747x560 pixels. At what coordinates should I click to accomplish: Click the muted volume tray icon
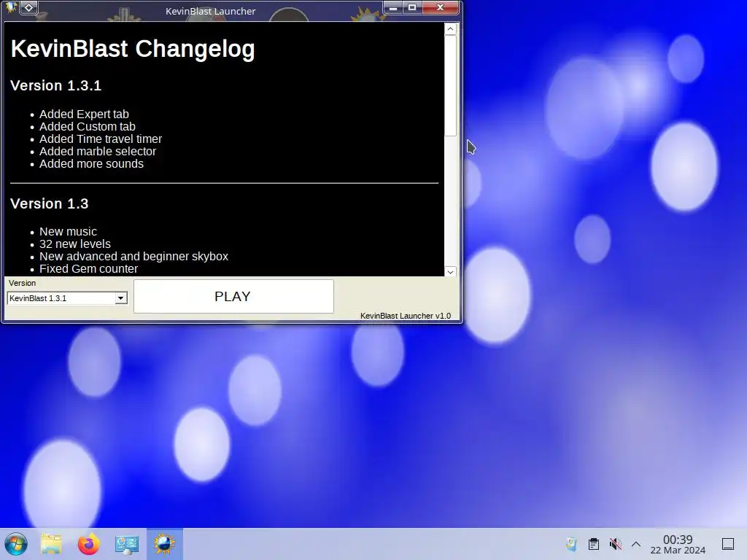click(616, 544)
